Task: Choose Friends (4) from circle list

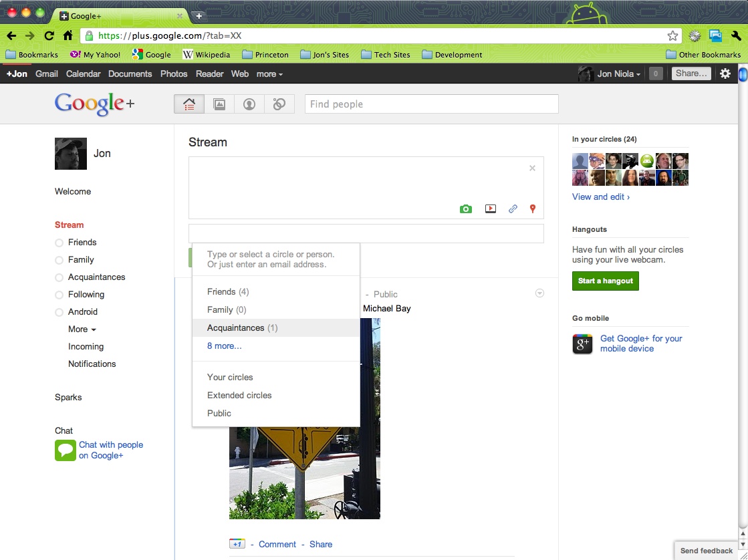Action: [275, 291]
